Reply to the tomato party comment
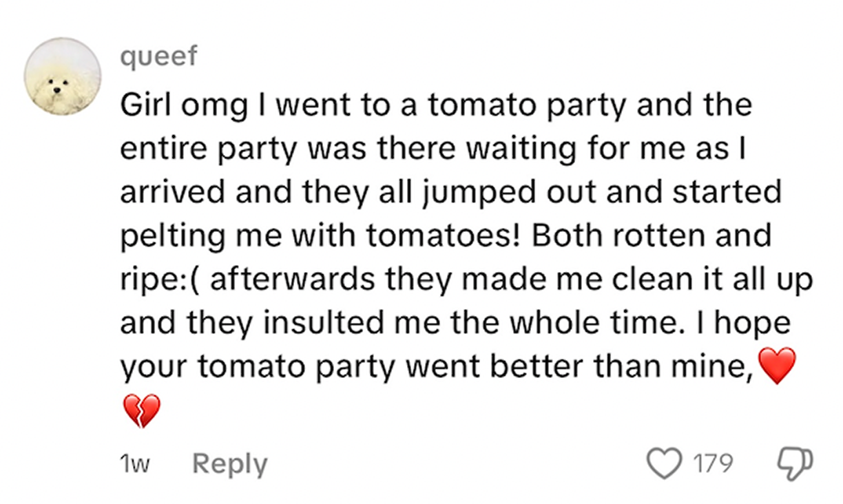Screen dimensions: 843x504 pyautogui.click(x=229, y=464)
